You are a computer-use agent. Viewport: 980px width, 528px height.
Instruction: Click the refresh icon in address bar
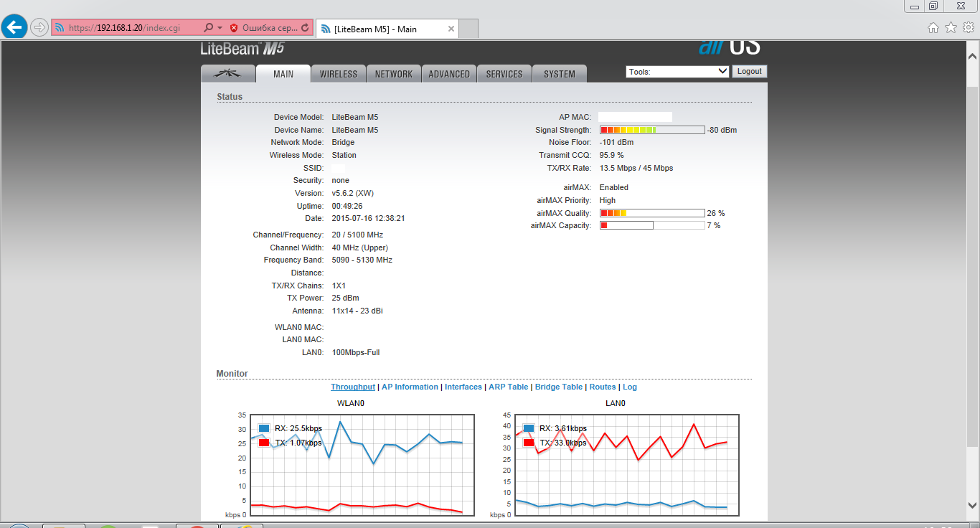coord(305,28)
